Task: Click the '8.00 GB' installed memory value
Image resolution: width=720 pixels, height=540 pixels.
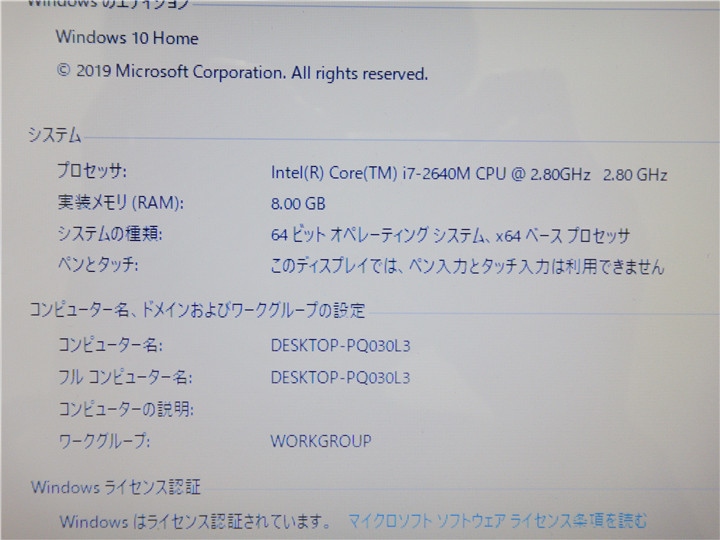Action: click(298, 203)
